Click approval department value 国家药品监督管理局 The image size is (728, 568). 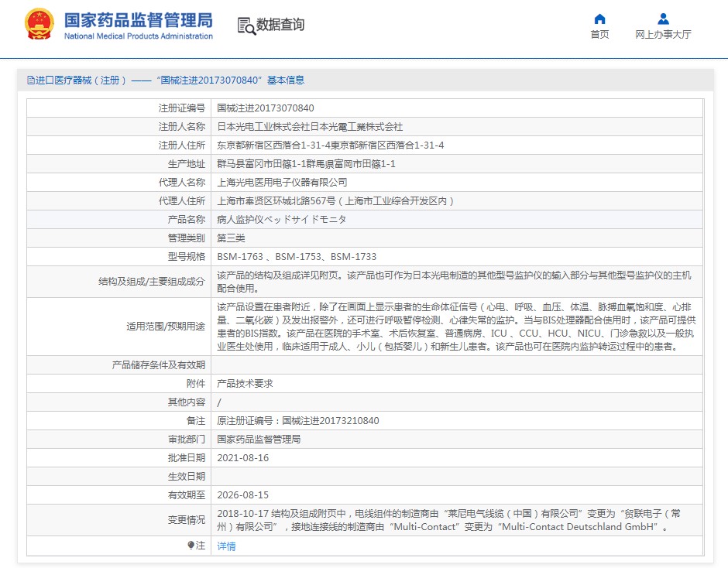[x=259, y=439]
